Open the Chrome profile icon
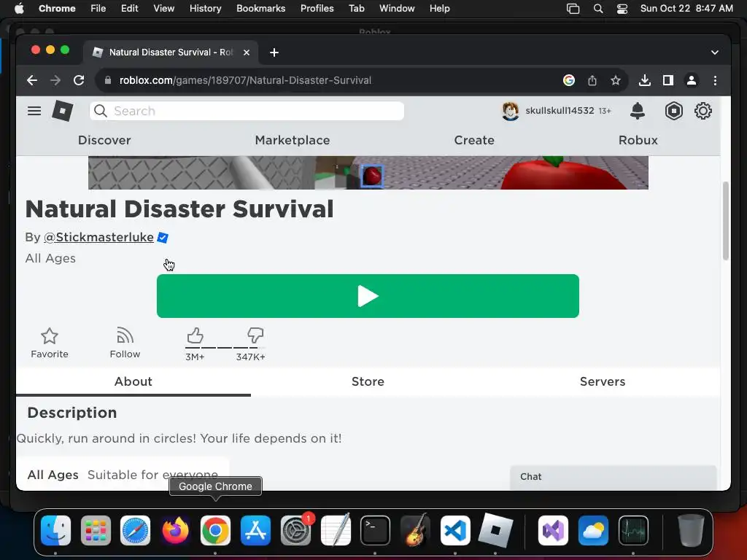Screen dimensions: 747x560 [692, 80]
